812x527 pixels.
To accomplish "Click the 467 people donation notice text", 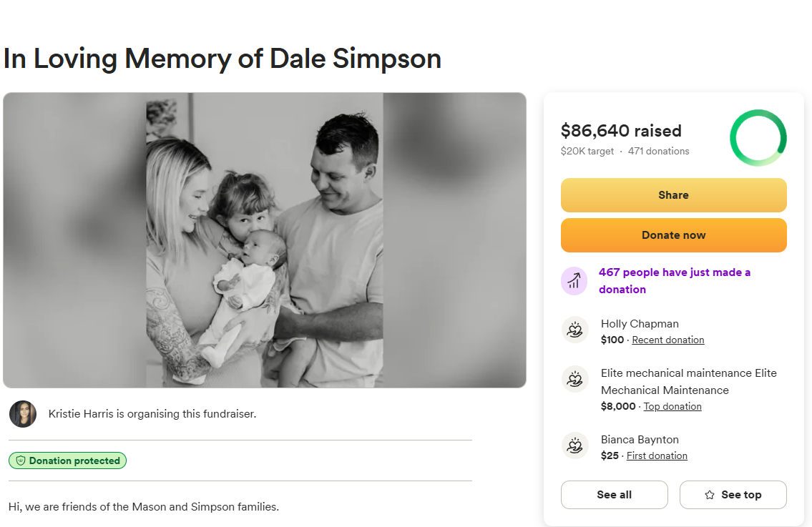I will [674, 281].
